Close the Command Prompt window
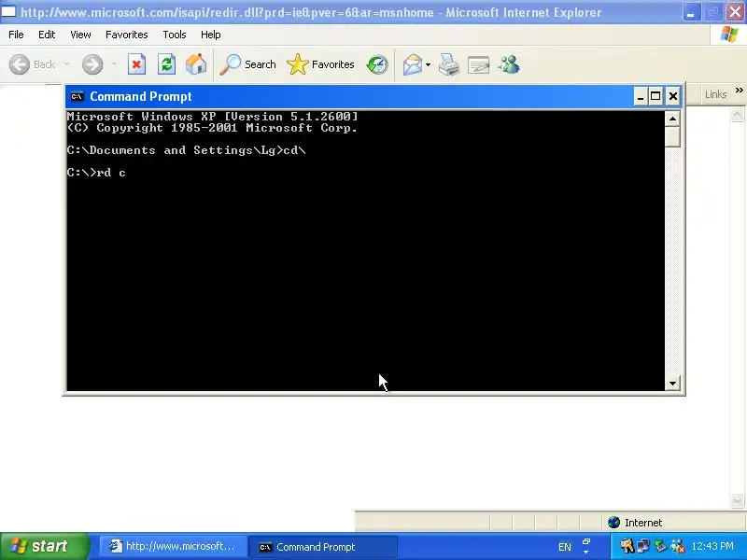 pos(672,97)
